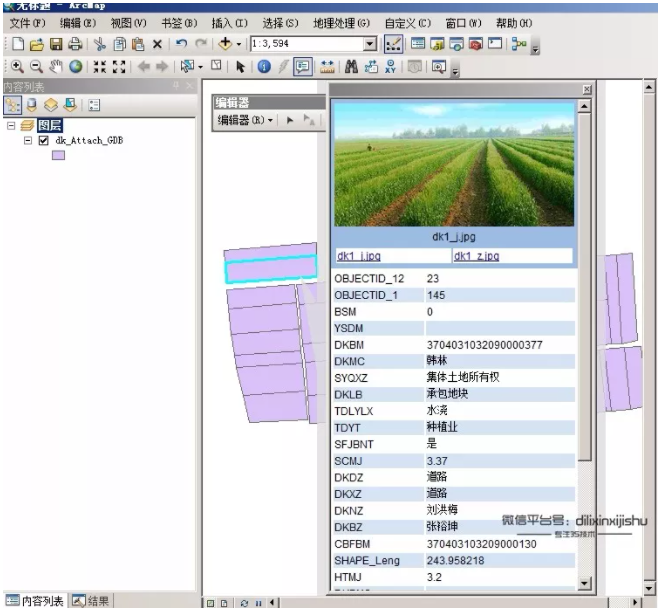Click the List By Drawing Order icon
The height and width of the screenshot is (611, 661).
tap(13, 105)
